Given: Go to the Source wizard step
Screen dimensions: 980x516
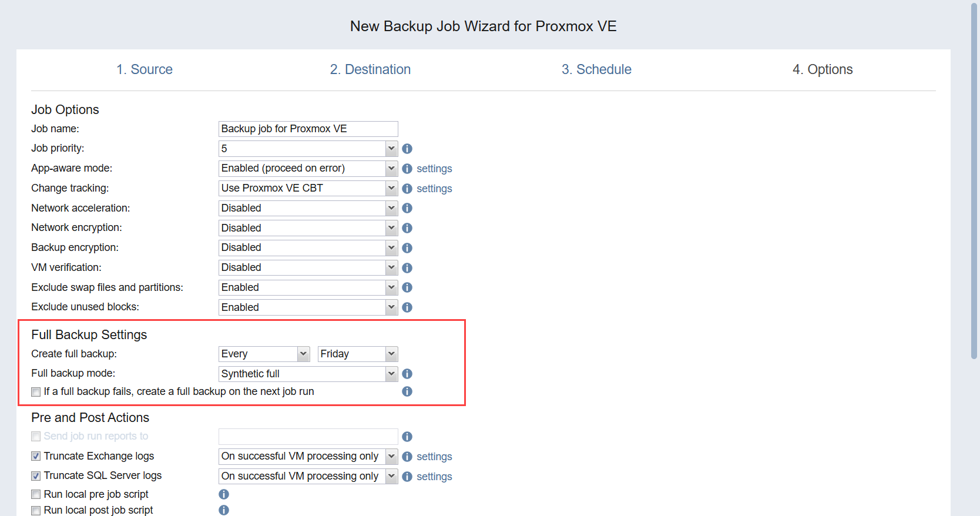Looking at the screenshot, I should [x=145, y=69].
